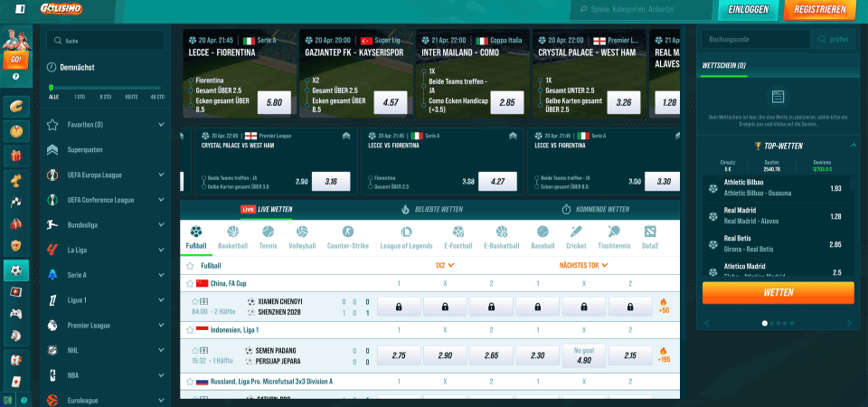Select the Tennis sport tab
This screenshot has height=407, width=868.
coord(269,238)
